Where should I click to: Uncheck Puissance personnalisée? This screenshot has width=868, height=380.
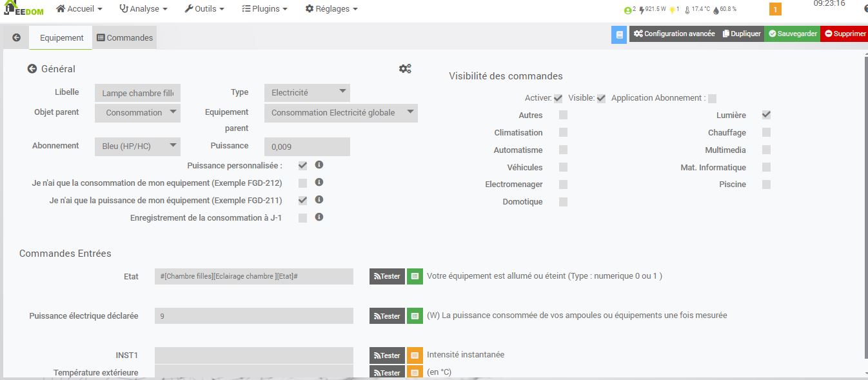(x=302, y=166)
